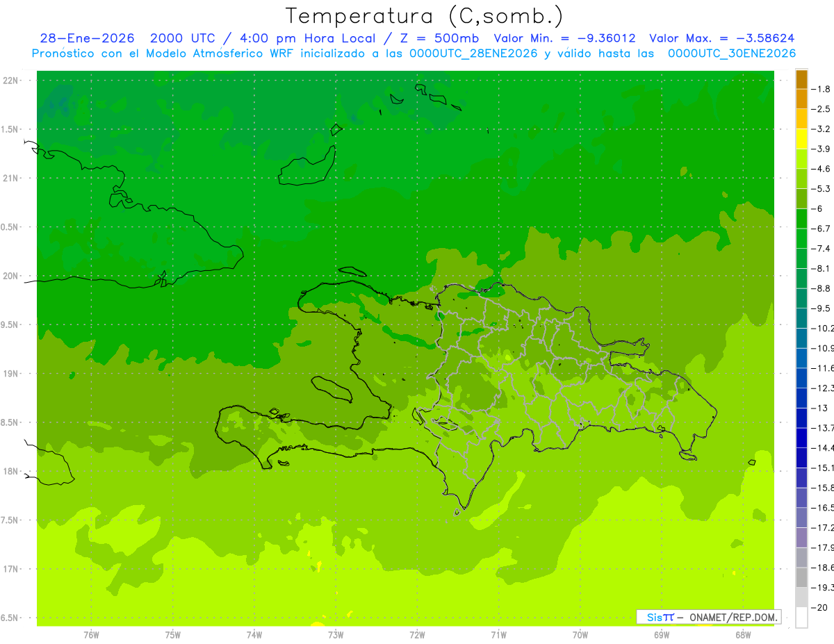
Task: Click the '19N' latitude label
Action: (x=11, y=374)
